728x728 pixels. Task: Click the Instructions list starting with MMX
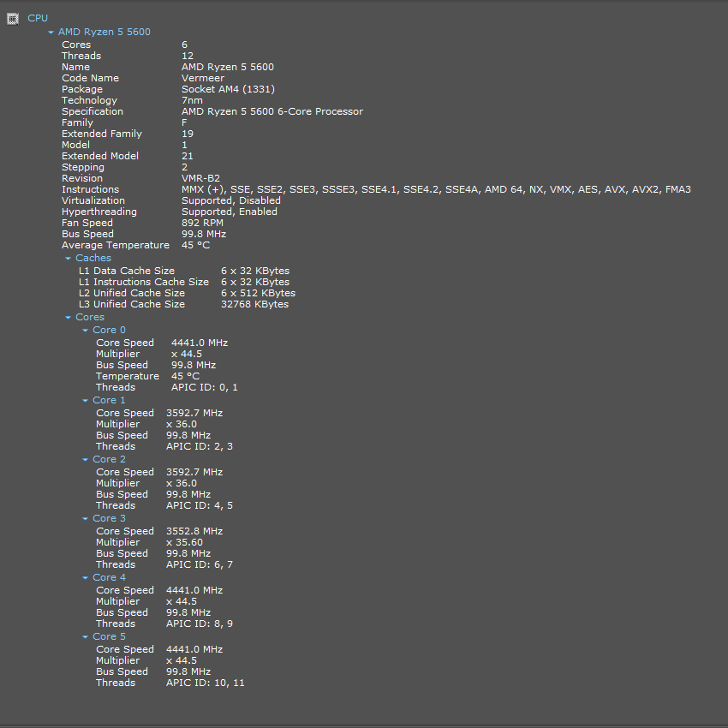436,189
